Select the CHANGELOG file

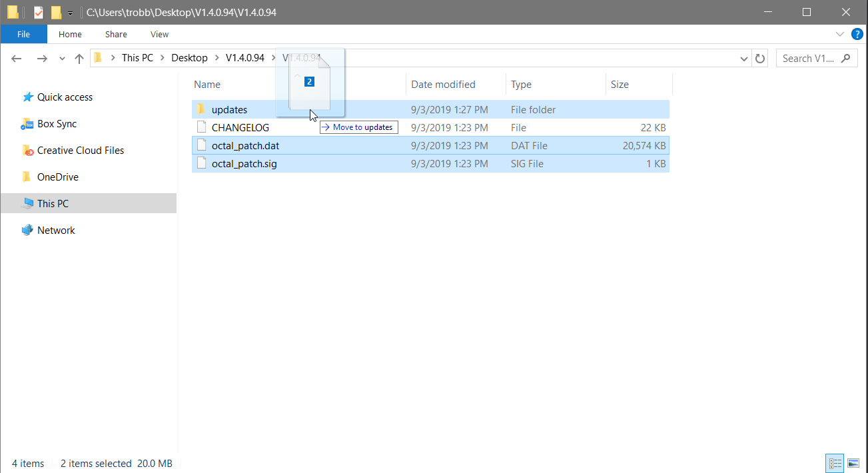coord(240,128)
